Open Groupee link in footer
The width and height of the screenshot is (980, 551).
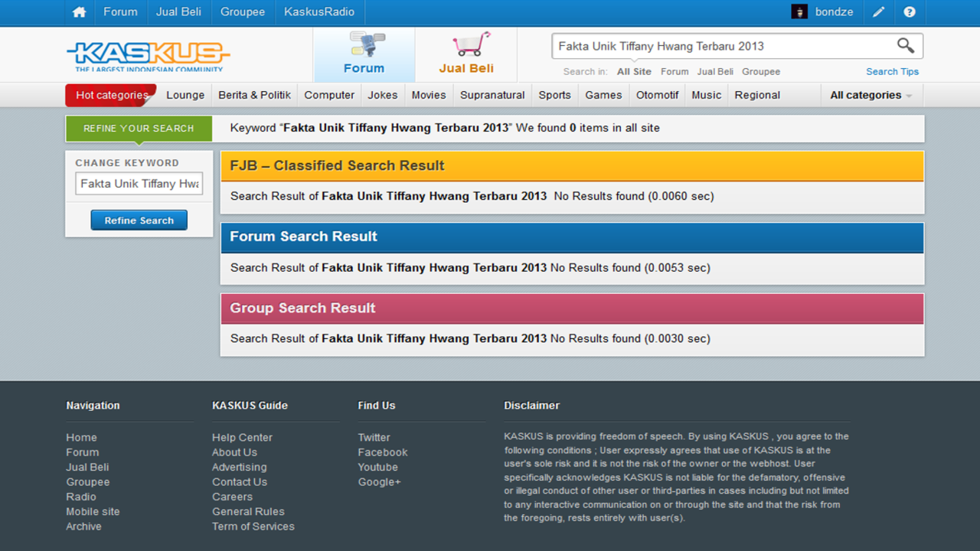point(88,482)
